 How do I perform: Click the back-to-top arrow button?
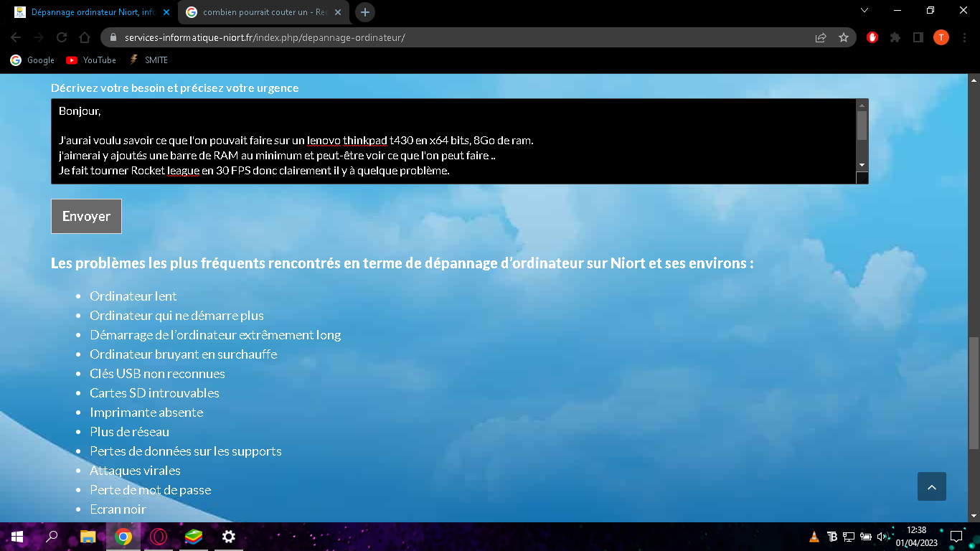(x=932, y=486)
